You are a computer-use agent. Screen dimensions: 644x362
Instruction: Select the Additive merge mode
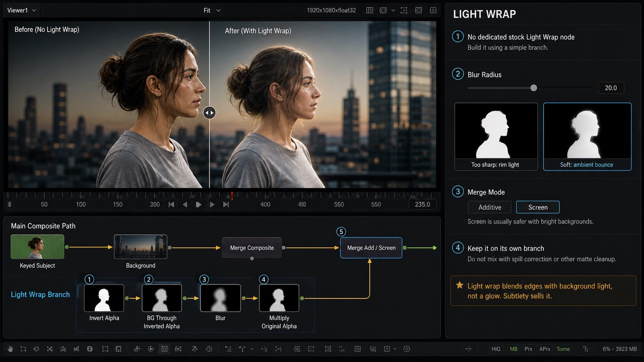[490, 207]
